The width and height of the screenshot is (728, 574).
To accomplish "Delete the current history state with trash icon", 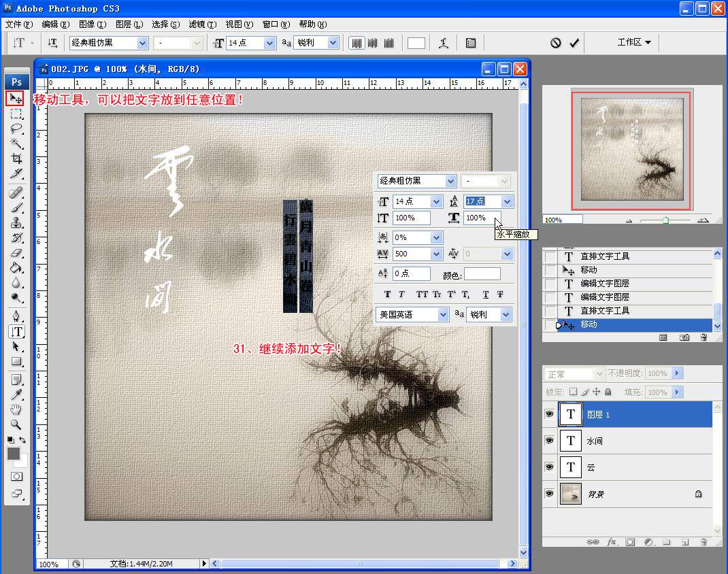I will click(x=704, y=337).
